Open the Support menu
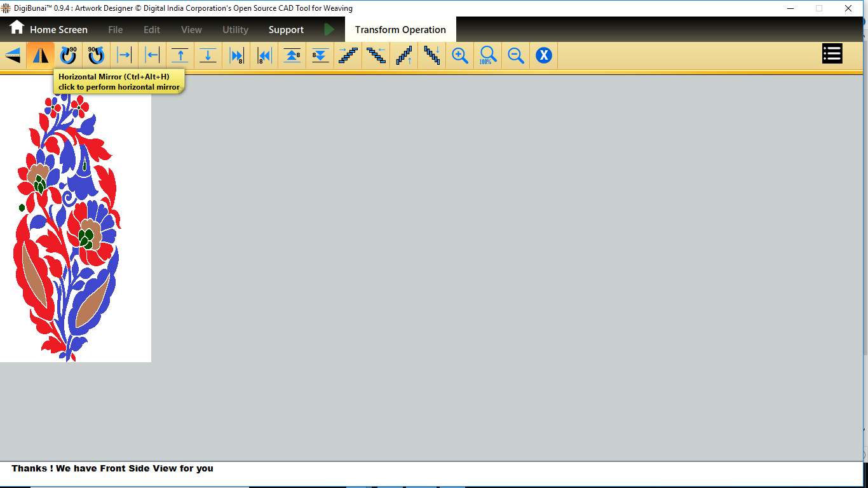The width and height of the screenshot is (868, 488). coord(286,30)
